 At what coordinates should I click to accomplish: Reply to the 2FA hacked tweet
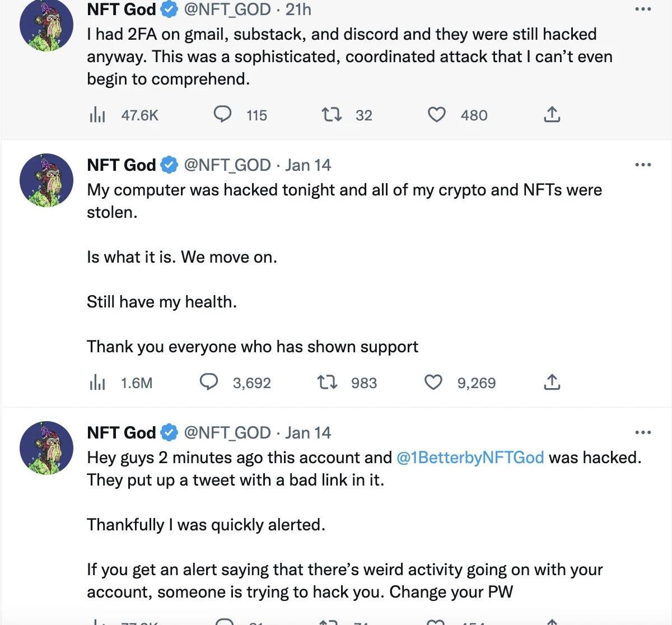223,115
